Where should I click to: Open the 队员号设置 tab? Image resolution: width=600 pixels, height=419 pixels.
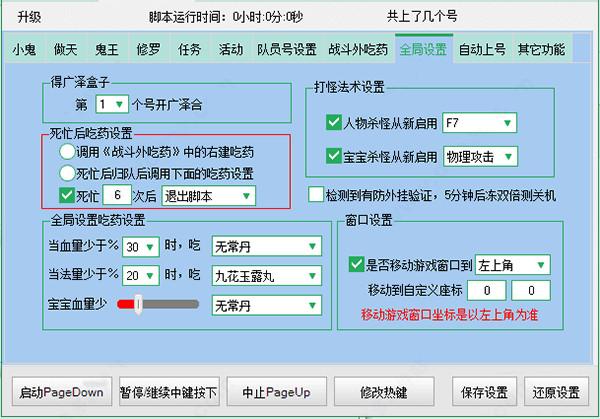(287, 49)
